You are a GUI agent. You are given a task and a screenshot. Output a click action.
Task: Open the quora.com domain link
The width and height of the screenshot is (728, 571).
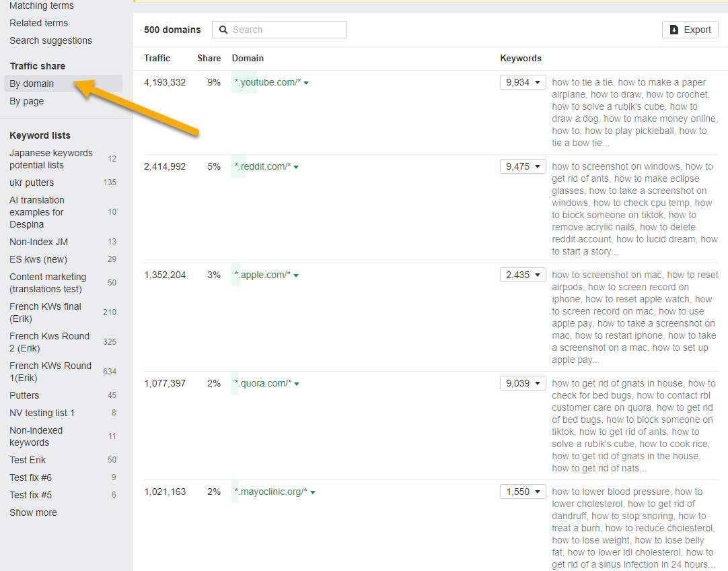(263, 383)
